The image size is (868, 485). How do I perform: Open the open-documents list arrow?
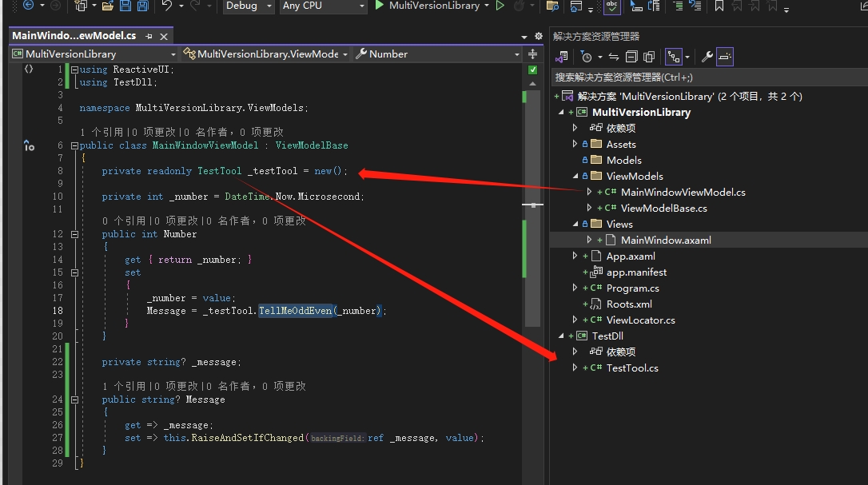click(x=524, y=37)
